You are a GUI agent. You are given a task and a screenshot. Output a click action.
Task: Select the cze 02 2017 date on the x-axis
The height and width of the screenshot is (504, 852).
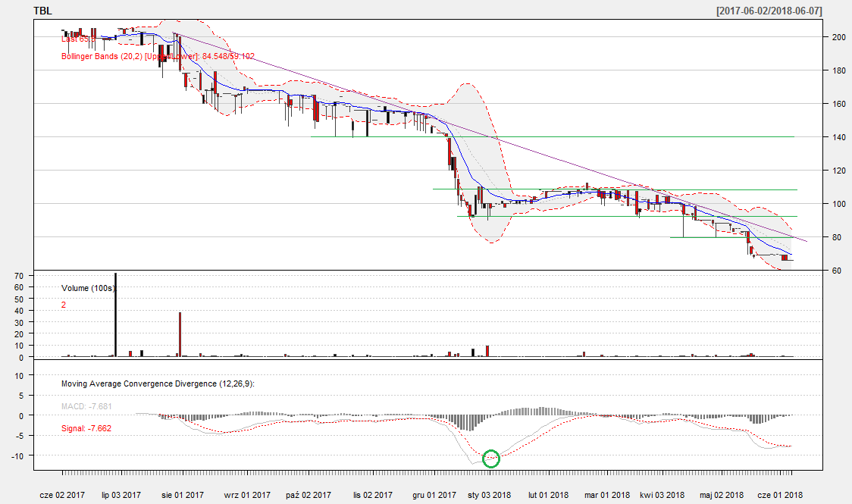(62, 495)
